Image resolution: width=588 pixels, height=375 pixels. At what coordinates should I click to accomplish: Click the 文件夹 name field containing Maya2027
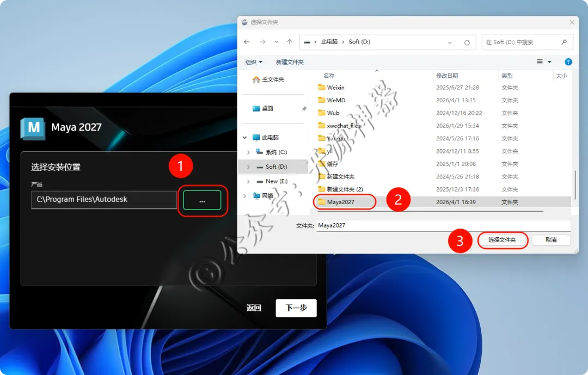click(443, 225)
